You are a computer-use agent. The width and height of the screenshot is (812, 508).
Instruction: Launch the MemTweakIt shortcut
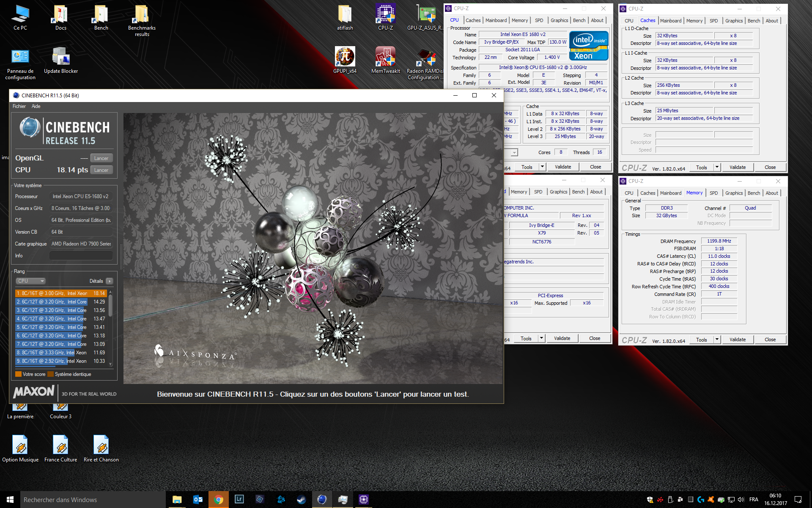coord(385,60)
